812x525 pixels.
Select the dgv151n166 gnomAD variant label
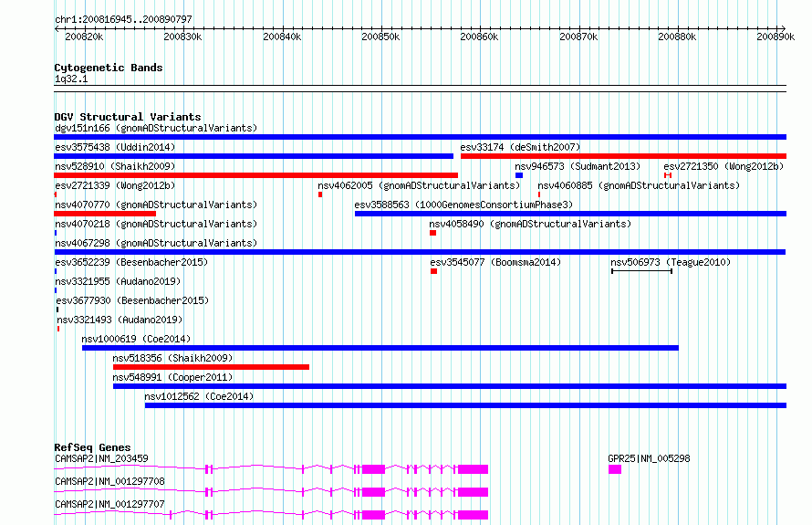(x=156, y=128)
